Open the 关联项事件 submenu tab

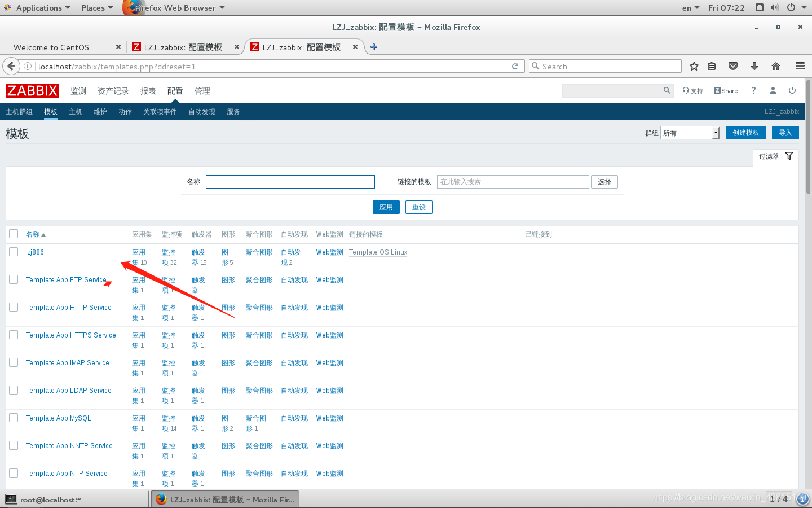tap(160, 112)
